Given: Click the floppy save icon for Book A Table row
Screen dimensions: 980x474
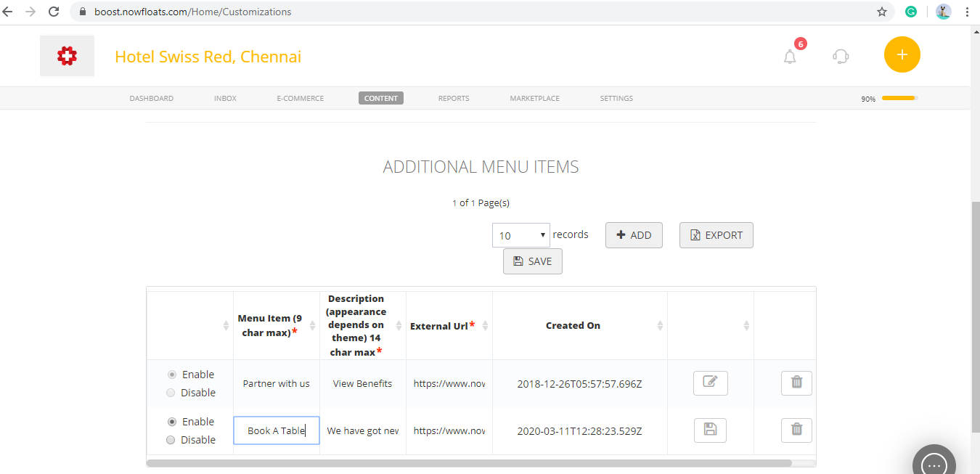Looking at the screenshot, I should pyautogui.click(x=711, y=430).
